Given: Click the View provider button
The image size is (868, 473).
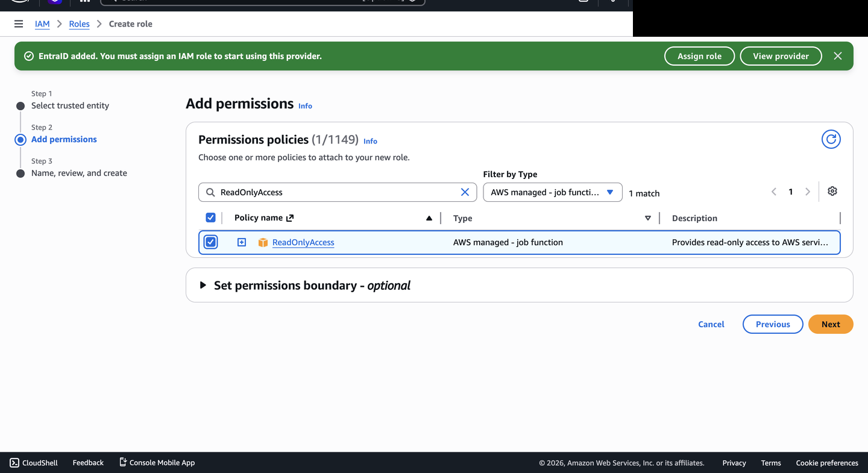Looking at the screenshot, I should pyautogui.click(x=781, y=56).
